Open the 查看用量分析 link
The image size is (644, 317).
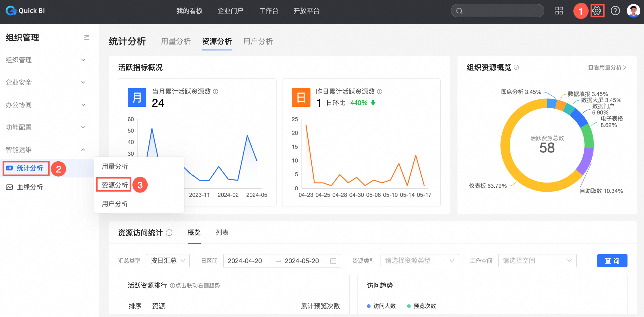click(607, 68)
